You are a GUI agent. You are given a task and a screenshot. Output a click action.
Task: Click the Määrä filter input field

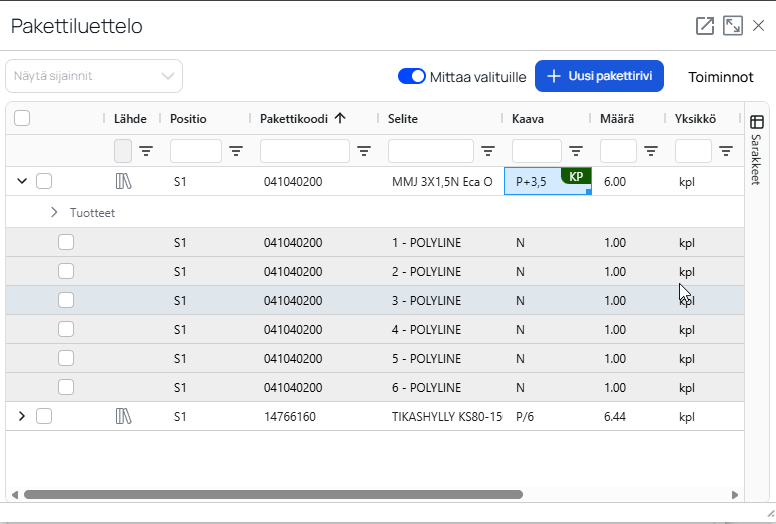pos(618,151)
